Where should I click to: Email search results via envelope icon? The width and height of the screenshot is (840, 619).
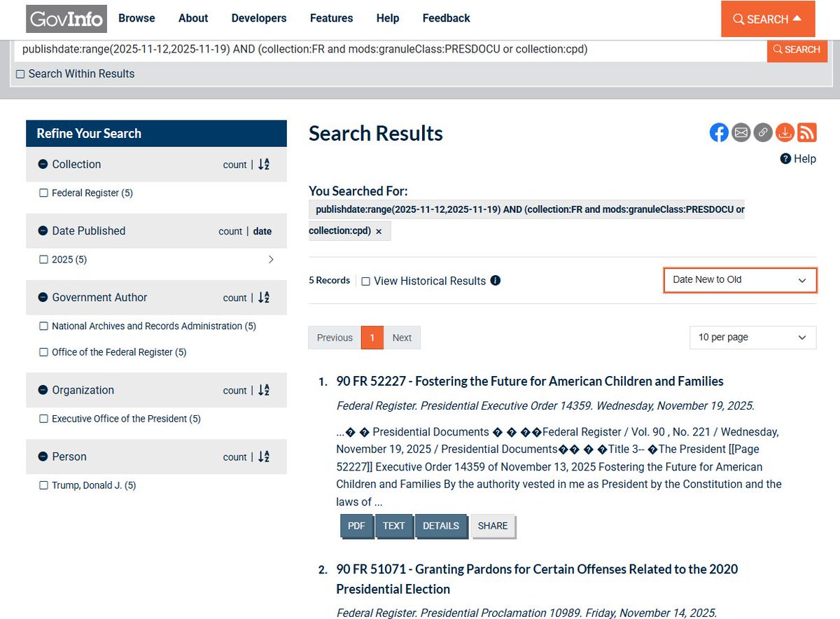click(x=741, y=132)
